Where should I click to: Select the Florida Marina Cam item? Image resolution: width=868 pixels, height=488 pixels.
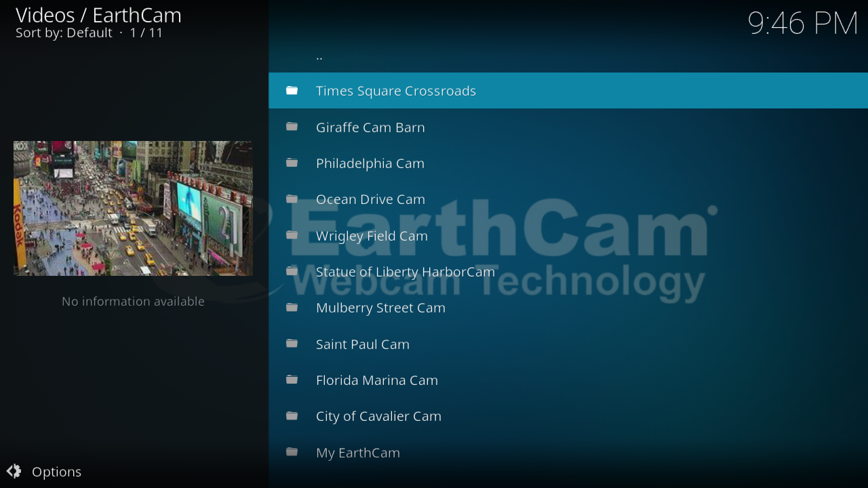pos(376,380)
